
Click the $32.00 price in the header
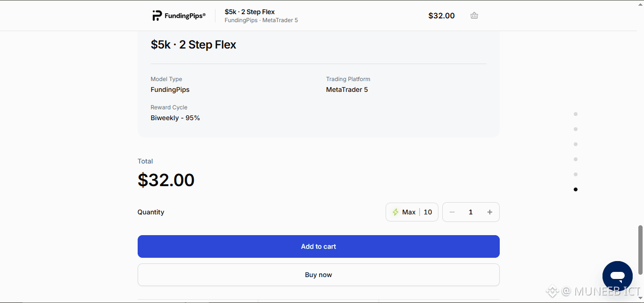[441, 16]
